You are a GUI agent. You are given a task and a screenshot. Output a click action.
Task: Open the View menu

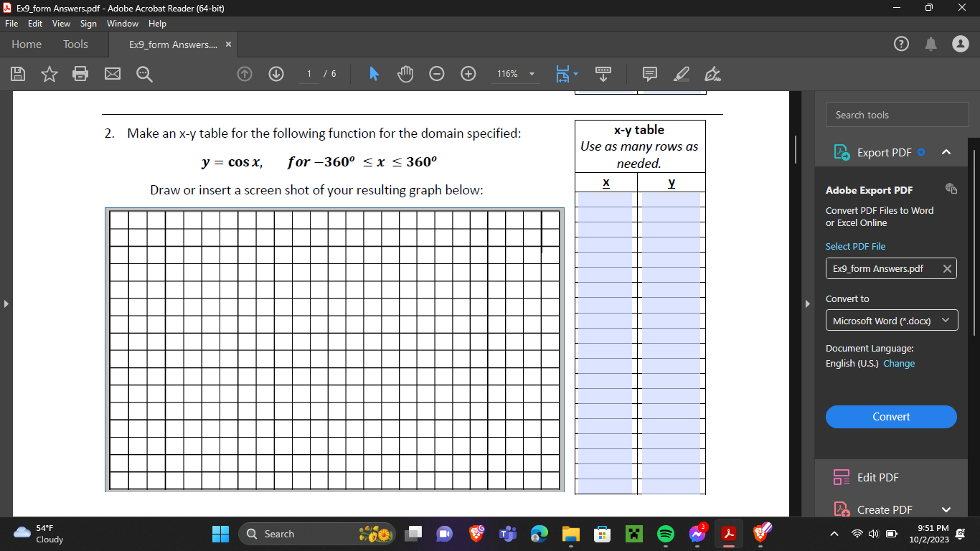(x=61, y=23)
